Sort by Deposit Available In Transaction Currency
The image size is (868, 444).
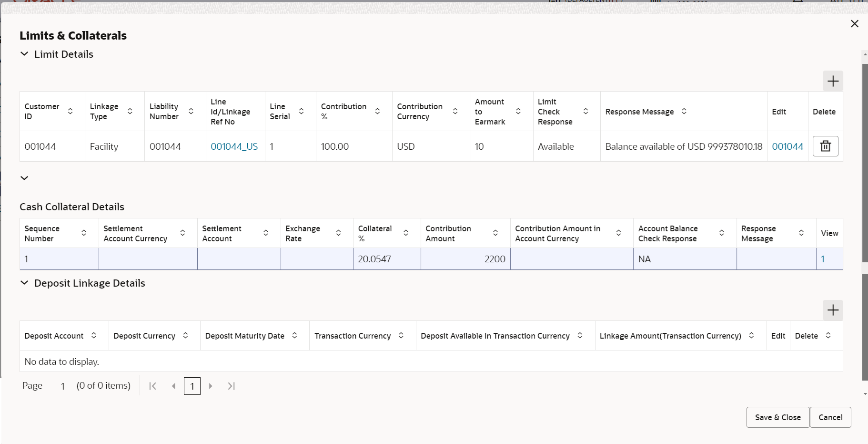pos(580,335)
